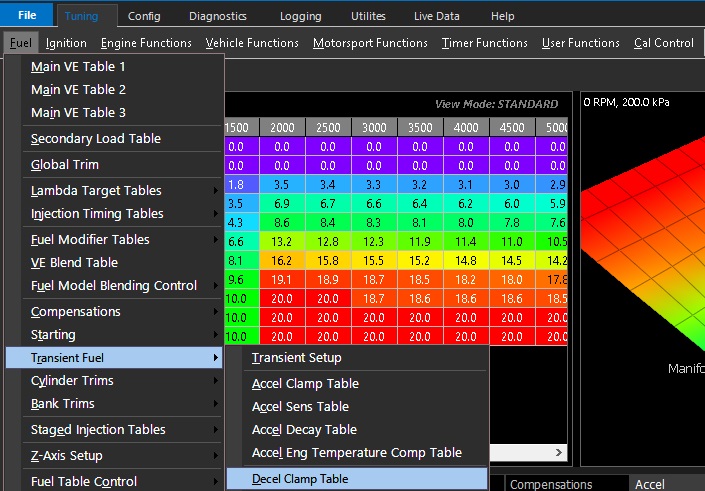Viewport: 705px width, 491px height.
Task: Click cell 13.2 in the 2000 column
Action: [282, 242]
